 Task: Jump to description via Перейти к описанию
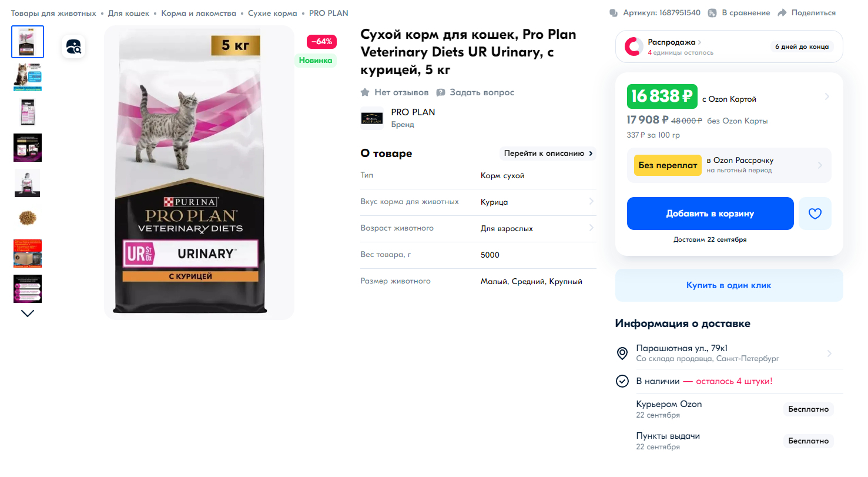[548, 154]
